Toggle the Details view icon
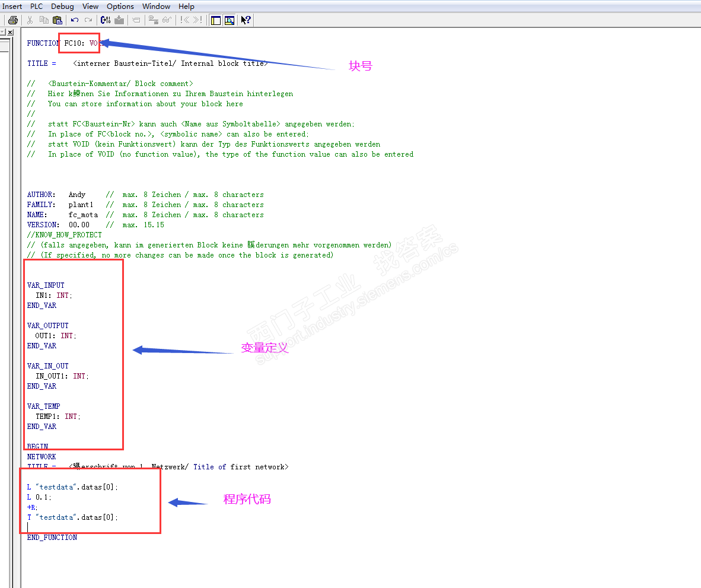 click(230, 20)
